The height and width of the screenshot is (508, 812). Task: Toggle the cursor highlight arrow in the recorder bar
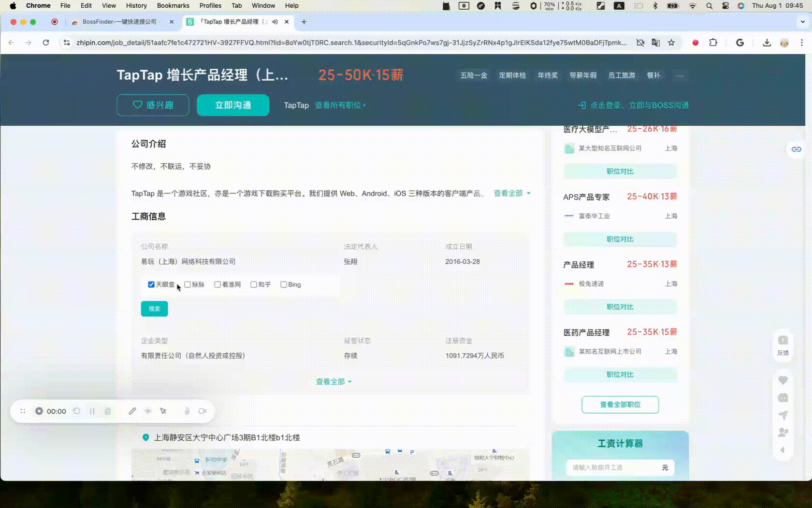163,411
